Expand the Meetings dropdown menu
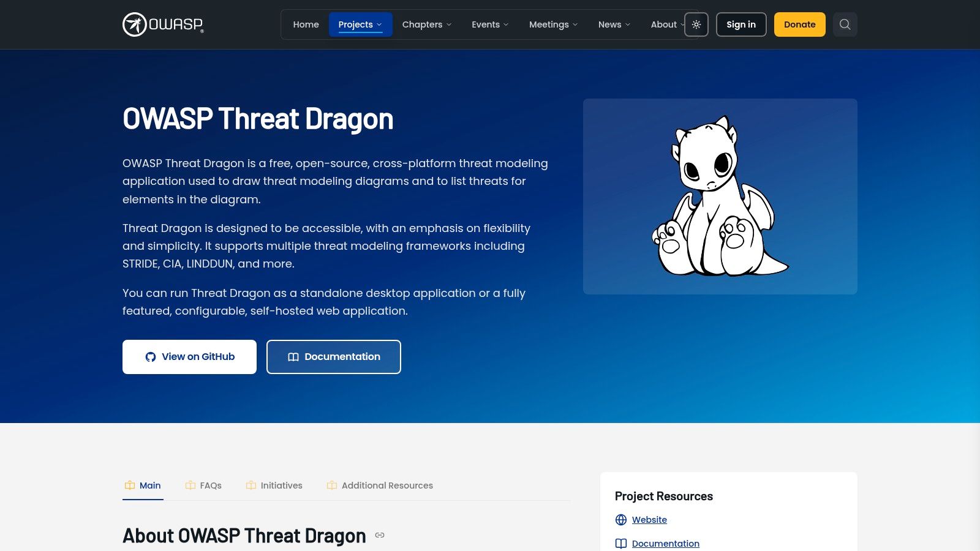The width and height of the screenshot is (980, 551). pos(554,24)
